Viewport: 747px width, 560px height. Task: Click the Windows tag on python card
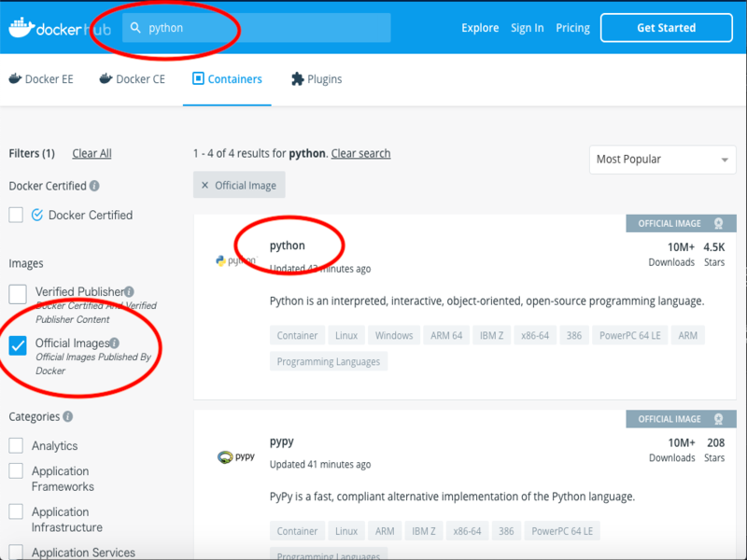(394, 335)
